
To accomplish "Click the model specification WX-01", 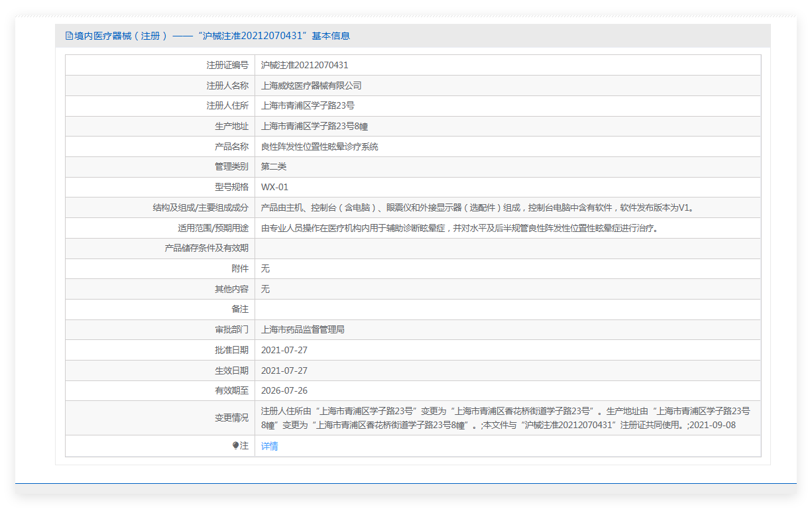I will click(274, 187).
